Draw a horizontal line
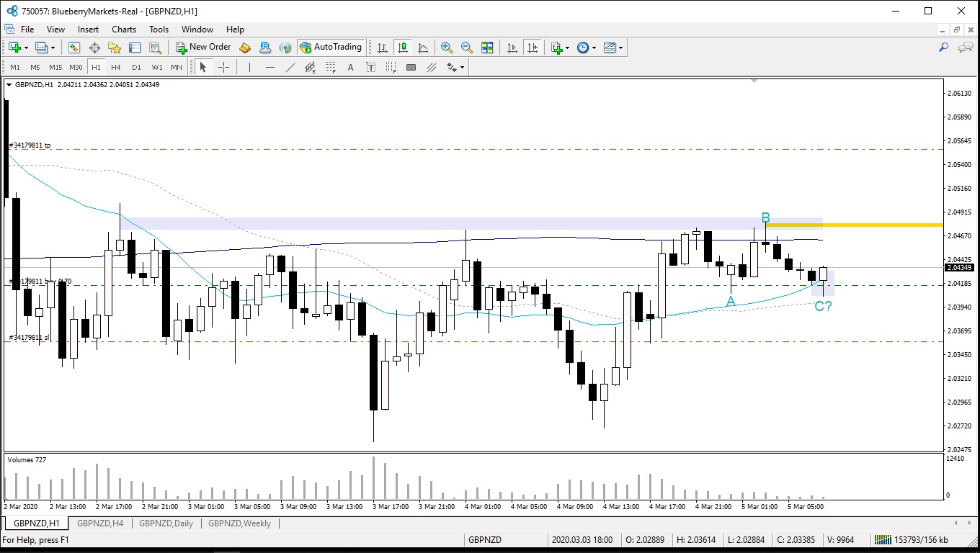The height and width of the screenshot is (553, 980). [x=270, y=67]
